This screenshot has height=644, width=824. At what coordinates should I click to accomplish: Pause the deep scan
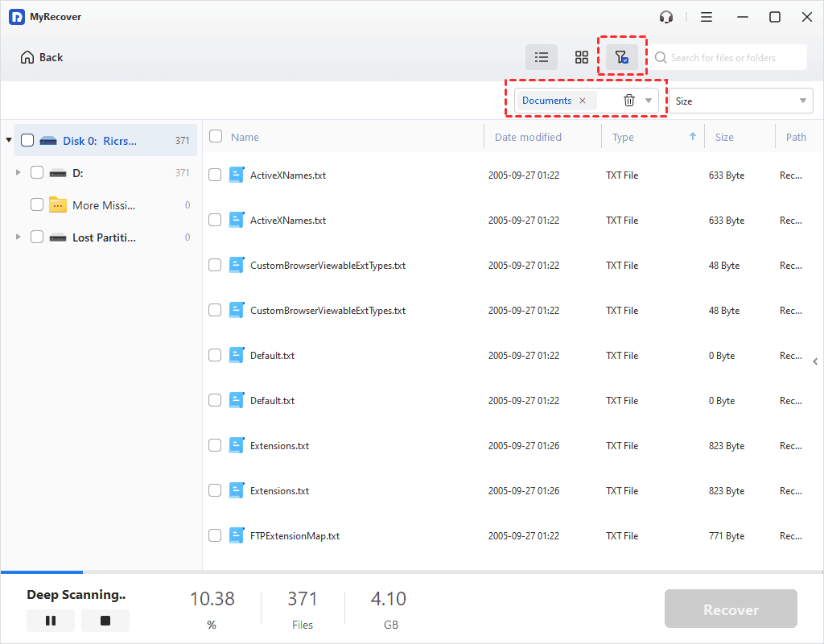click(50, 620)
